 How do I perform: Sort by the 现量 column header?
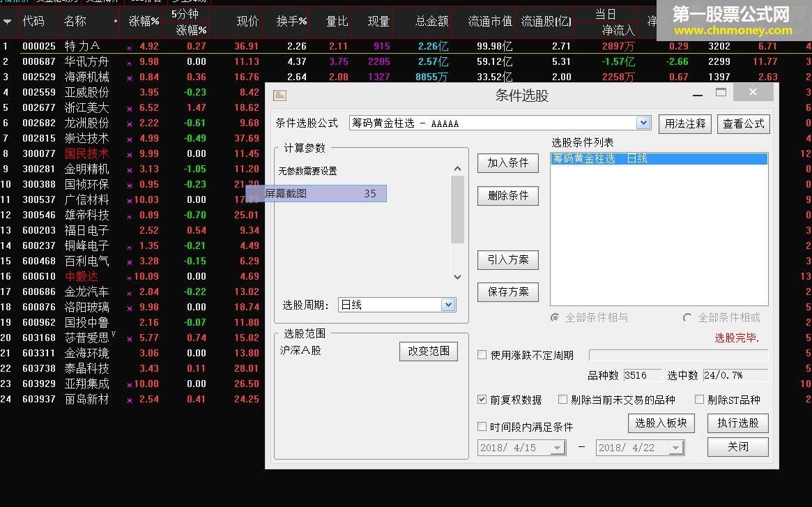378,21
